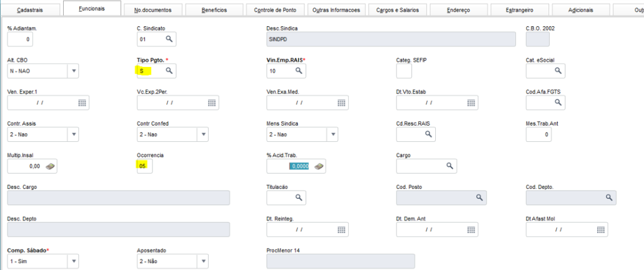644x270 pixels.
Task: Open lookup magnifier for Vin.Emp.RAIS
Action: click(299, 71)
